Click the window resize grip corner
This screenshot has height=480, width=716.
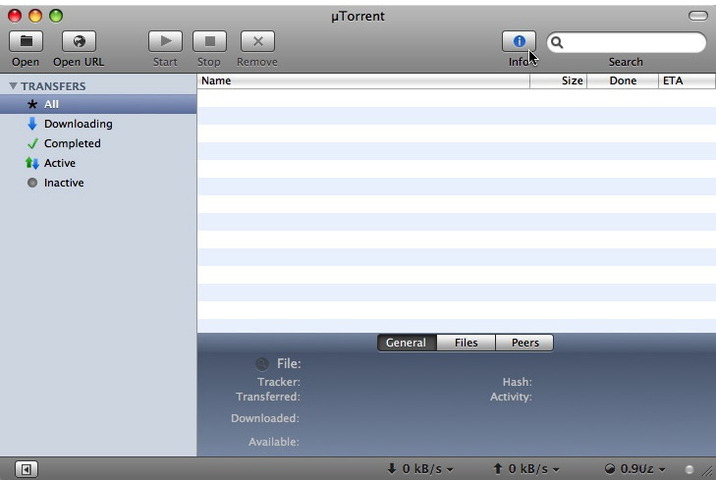coord(708,472)
